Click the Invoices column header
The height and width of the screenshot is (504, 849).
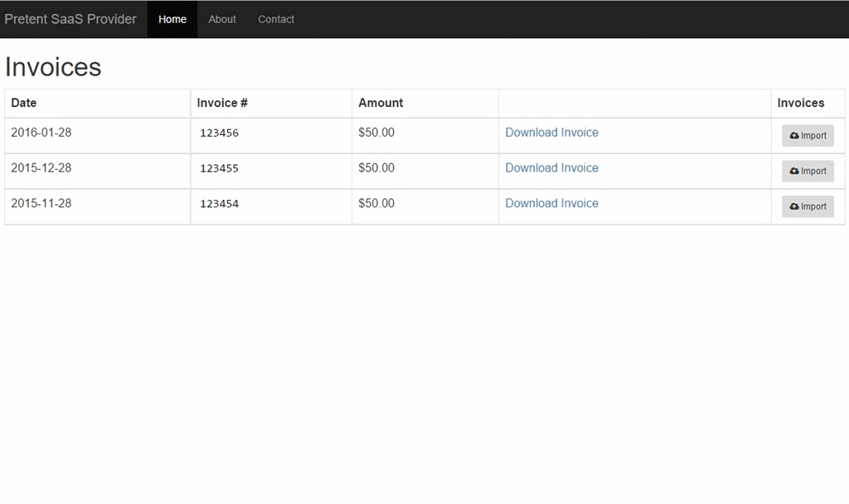pyautogui.click(x=801, y=103)
